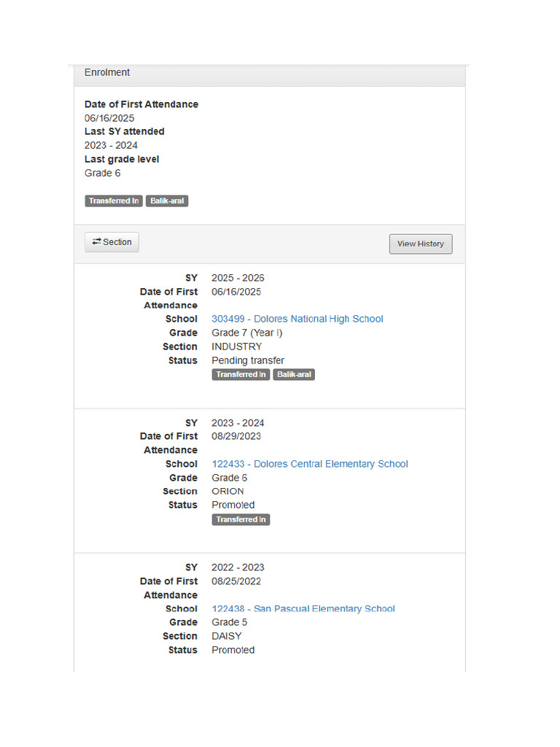Screen dimensions: 560x747
Task: Click the swap arrows icon on Section button
Action: pos(97,241)
